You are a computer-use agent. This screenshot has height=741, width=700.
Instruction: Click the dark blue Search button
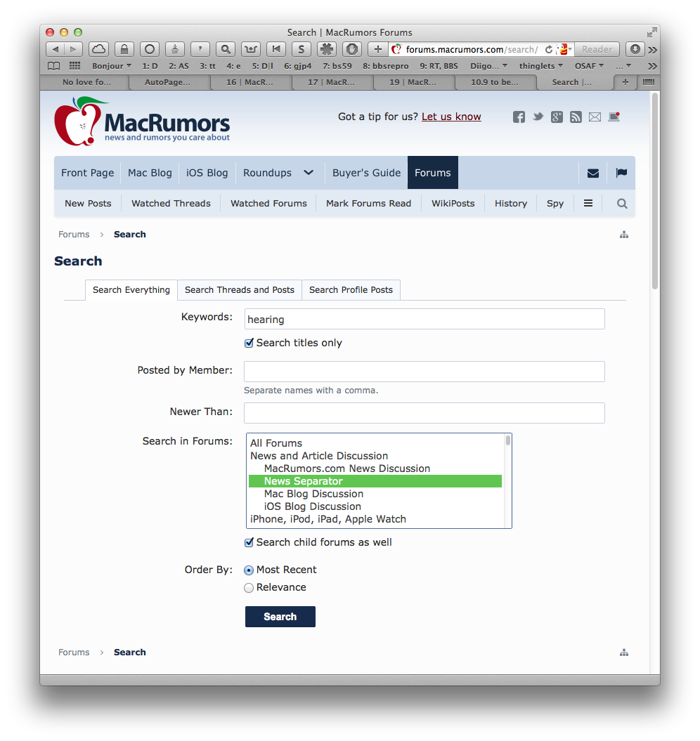pos(280,617)
